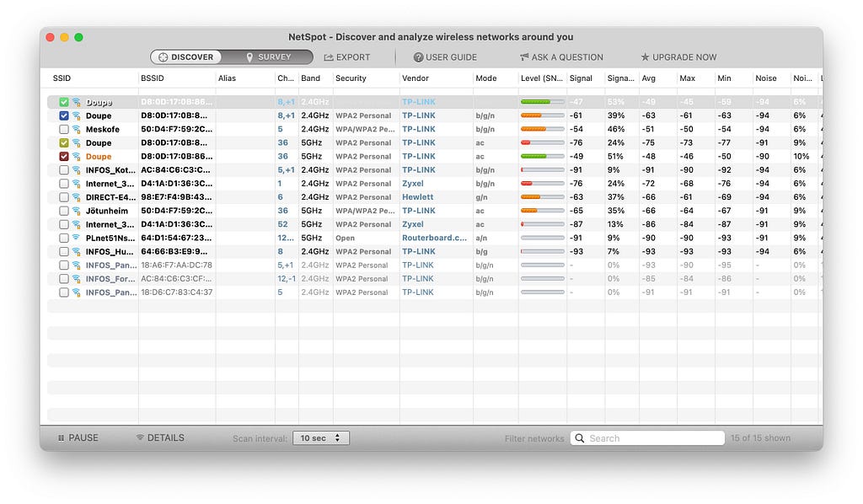Open the Export option

click(x=346, y=57)
